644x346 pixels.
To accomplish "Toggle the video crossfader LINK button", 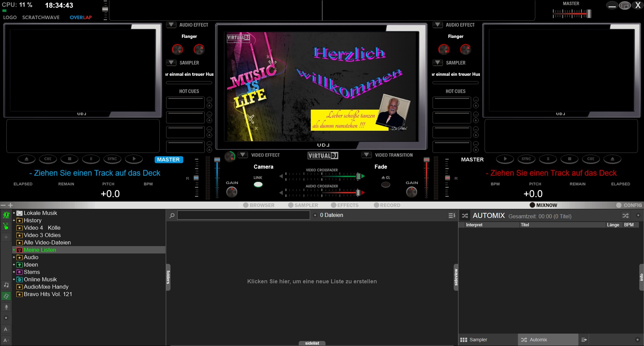I will click(258, 184).
